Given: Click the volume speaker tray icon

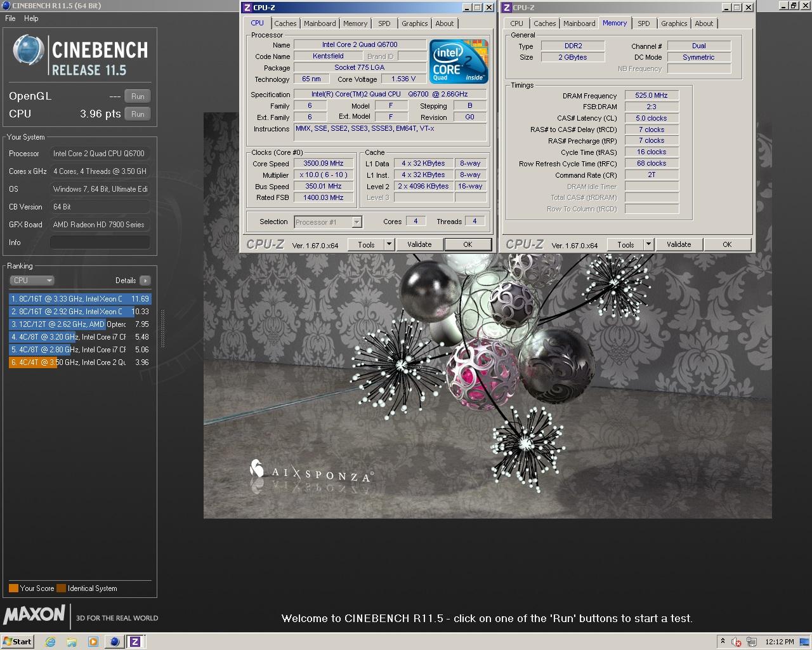Looking at the screenshot, I should [x=737, y=642].
